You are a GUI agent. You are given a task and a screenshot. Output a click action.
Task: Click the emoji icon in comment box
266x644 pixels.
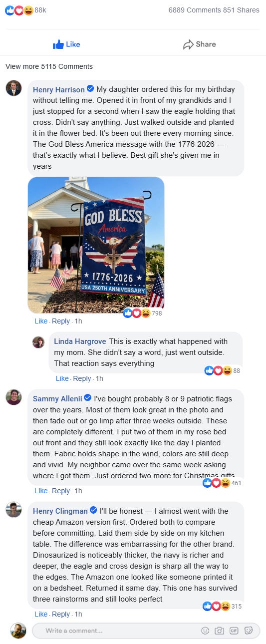pos(205,631)
